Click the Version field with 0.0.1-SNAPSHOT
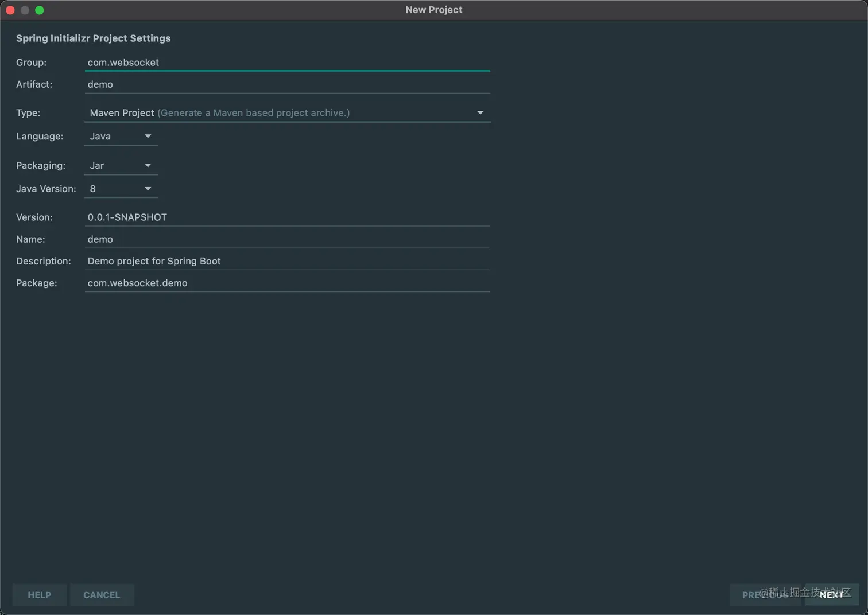This screenshot has width=868, height=615. (x=287, y=217)
